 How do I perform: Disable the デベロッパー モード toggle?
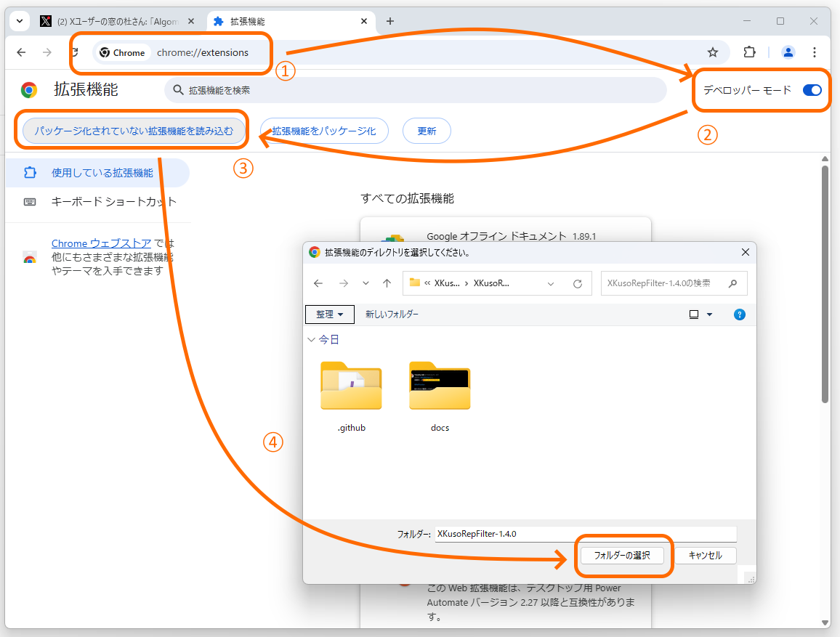pyautogui.click(x=812, y=90)
